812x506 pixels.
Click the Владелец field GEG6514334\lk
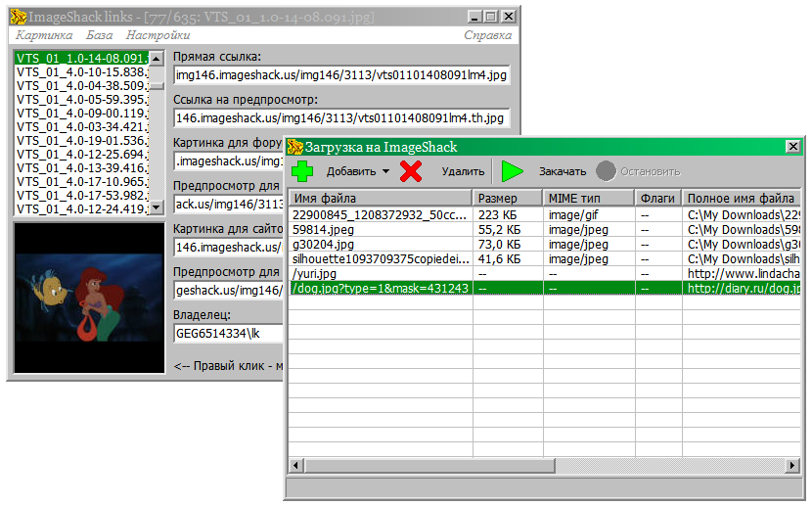pos(229,333)
